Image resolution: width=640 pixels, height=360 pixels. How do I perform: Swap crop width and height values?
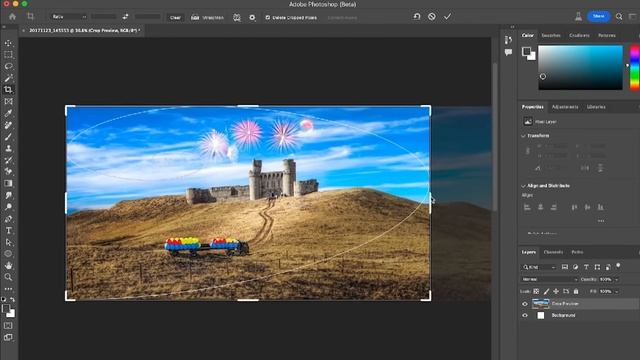125,17
